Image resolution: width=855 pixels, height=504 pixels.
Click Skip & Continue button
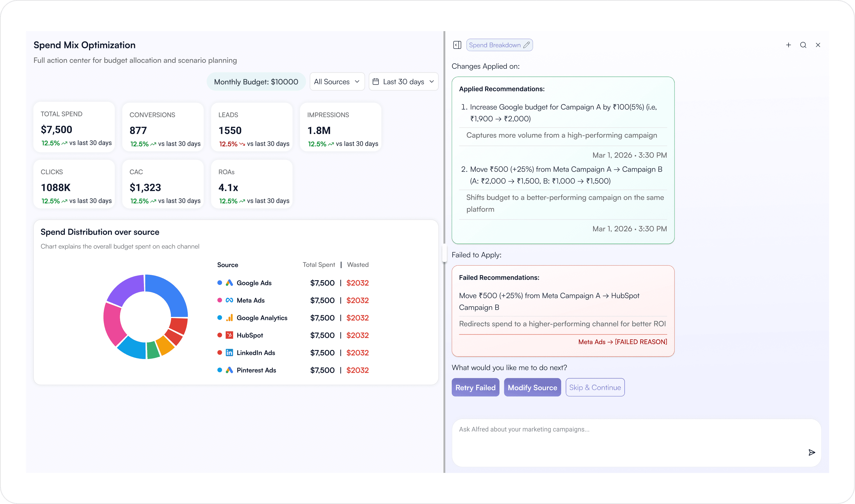click(x=595, y=388)
